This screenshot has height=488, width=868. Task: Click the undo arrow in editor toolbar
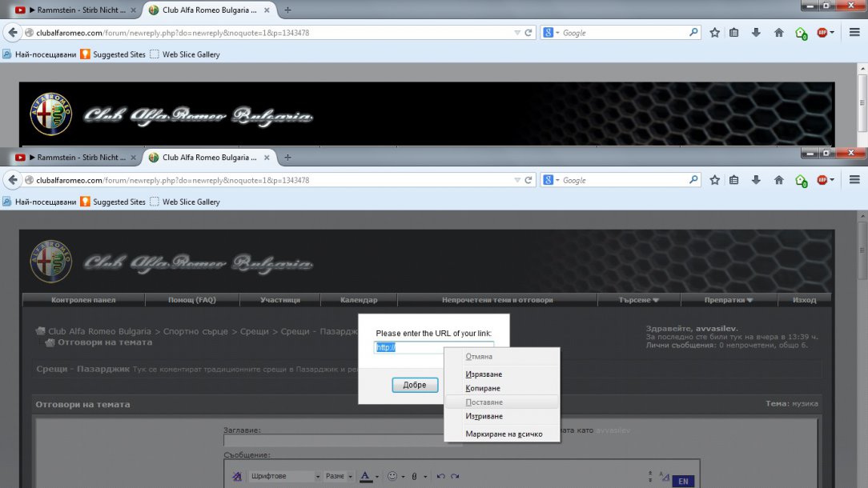[440, 477]
